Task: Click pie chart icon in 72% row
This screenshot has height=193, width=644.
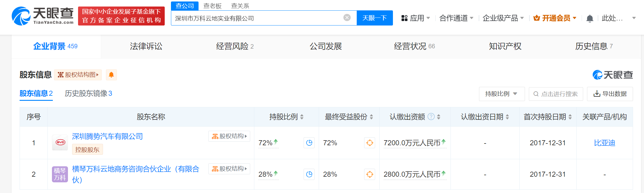Action: (x=309, y=143)
